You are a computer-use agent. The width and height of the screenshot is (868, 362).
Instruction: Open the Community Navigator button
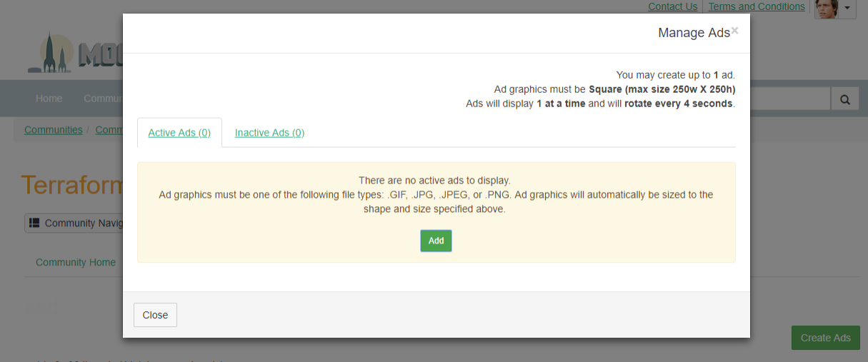pyautogui.click(x=75, y=223)
